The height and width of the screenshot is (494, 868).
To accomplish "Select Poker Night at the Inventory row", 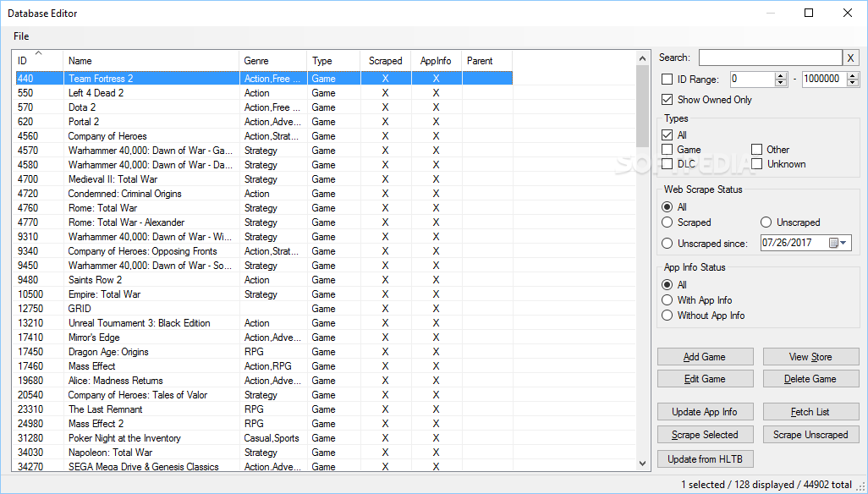I will pos(263,438).
